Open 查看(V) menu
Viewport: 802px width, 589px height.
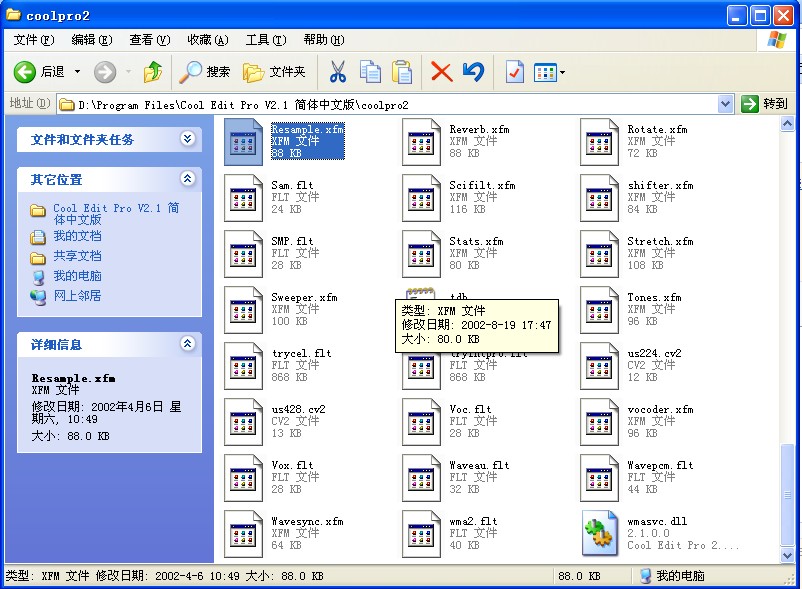coord(150,40)
